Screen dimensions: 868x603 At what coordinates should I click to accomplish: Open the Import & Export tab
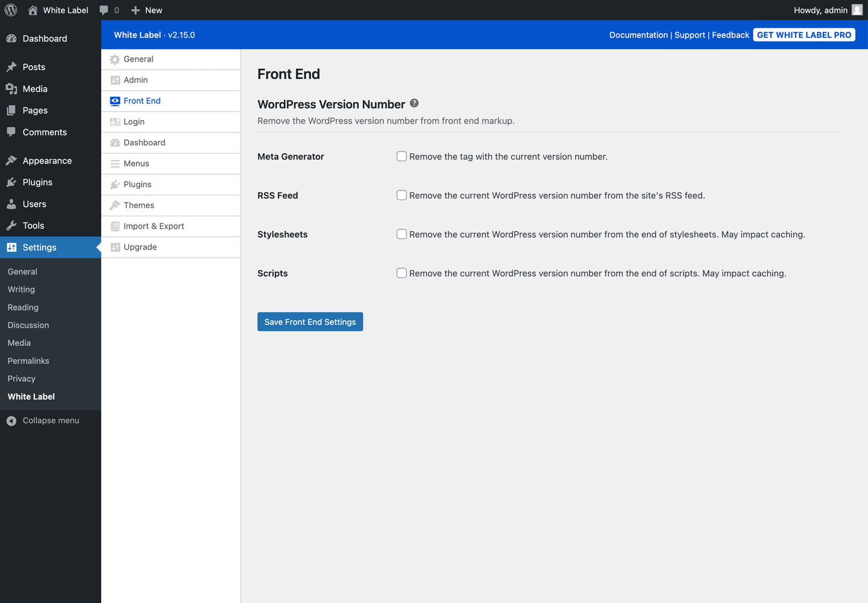(x=154, y=226)
